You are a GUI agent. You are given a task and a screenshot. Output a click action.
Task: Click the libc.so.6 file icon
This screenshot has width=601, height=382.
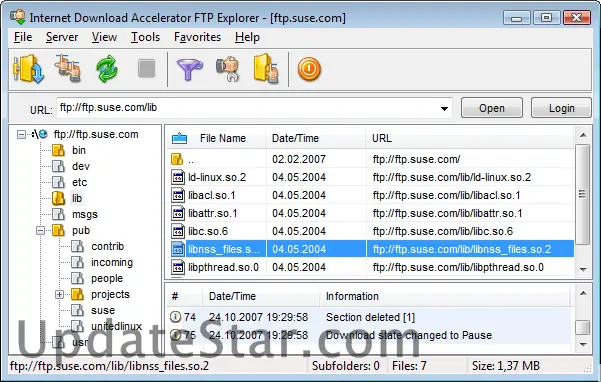pos(178,231)
